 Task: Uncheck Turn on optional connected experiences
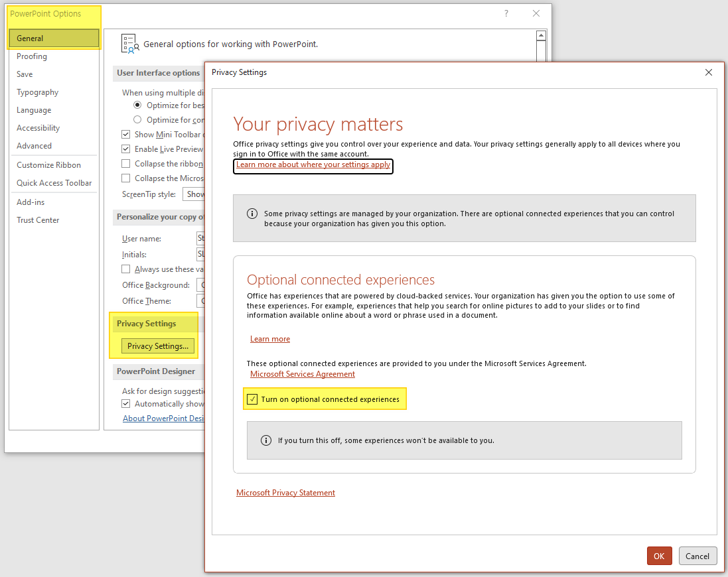[x=252, y=399]
